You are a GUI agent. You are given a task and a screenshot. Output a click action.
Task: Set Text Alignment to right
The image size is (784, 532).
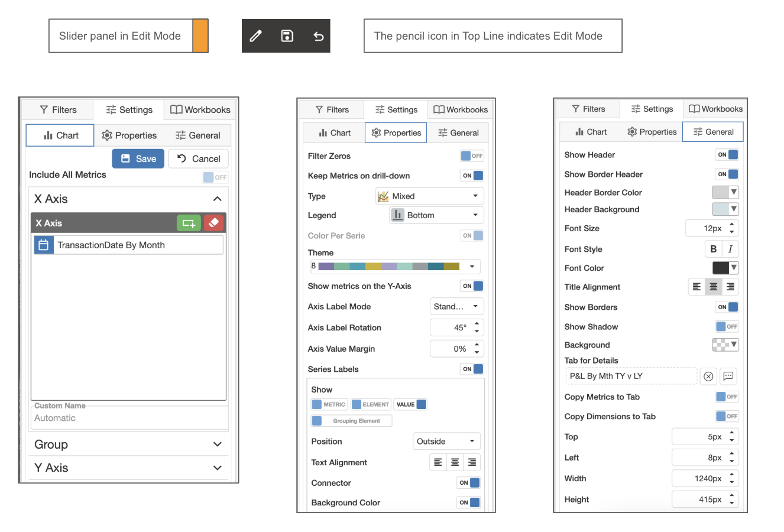tap(472, 462)
